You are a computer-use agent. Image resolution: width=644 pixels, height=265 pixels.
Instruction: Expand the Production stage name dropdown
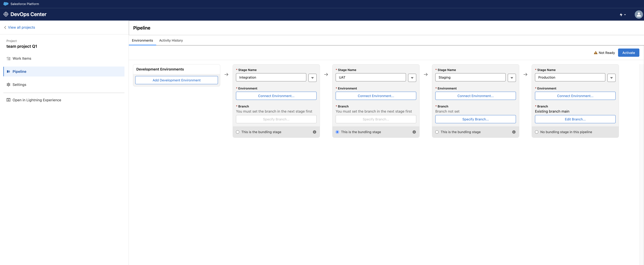pyautogui.click(x=611, y=78)
